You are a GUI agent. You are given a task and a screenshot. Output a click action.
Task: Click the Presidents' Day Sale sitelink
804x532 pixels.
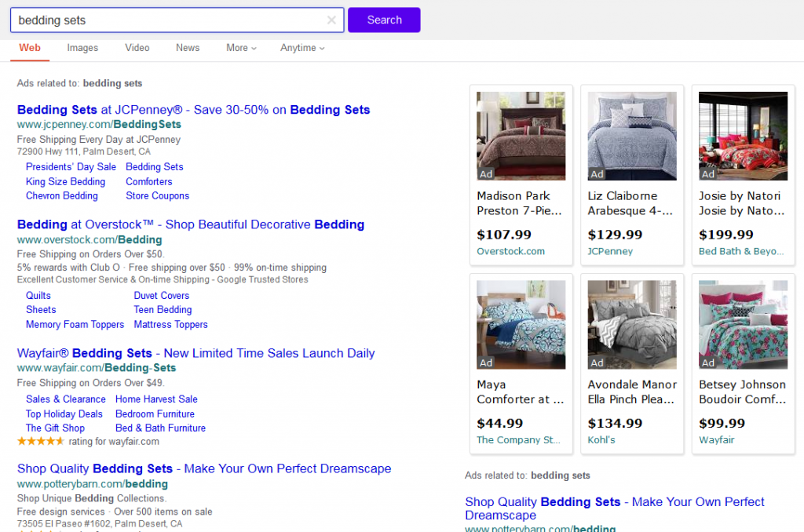(x=71, y=167)
